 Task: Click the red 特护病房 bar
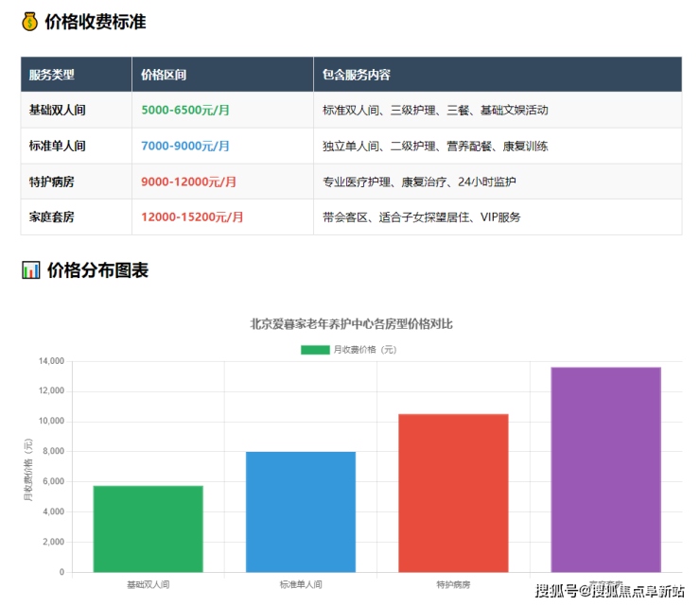point(453,493)
